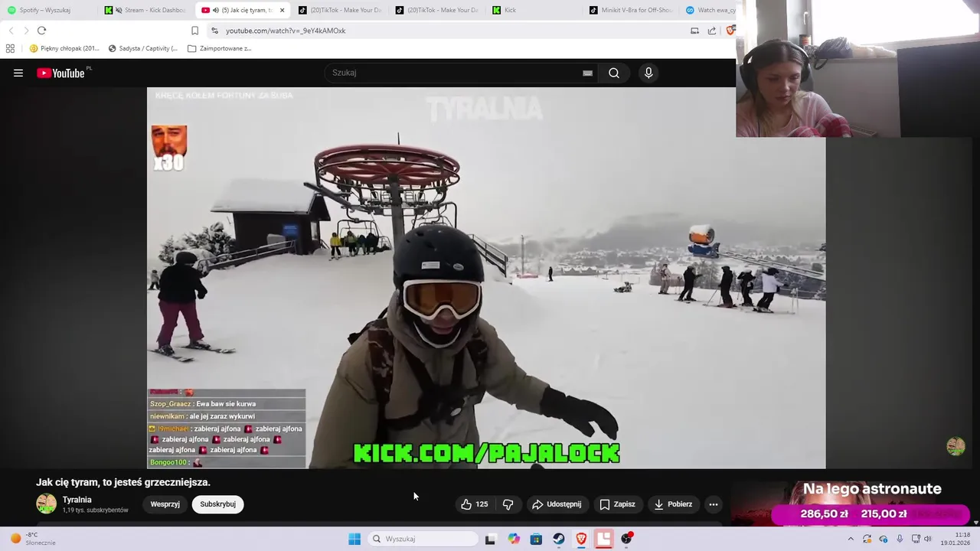Launch Copilot from the taskbar
Image resolution: width=980 pixels, height=551 pixels.
click(514, 539)
